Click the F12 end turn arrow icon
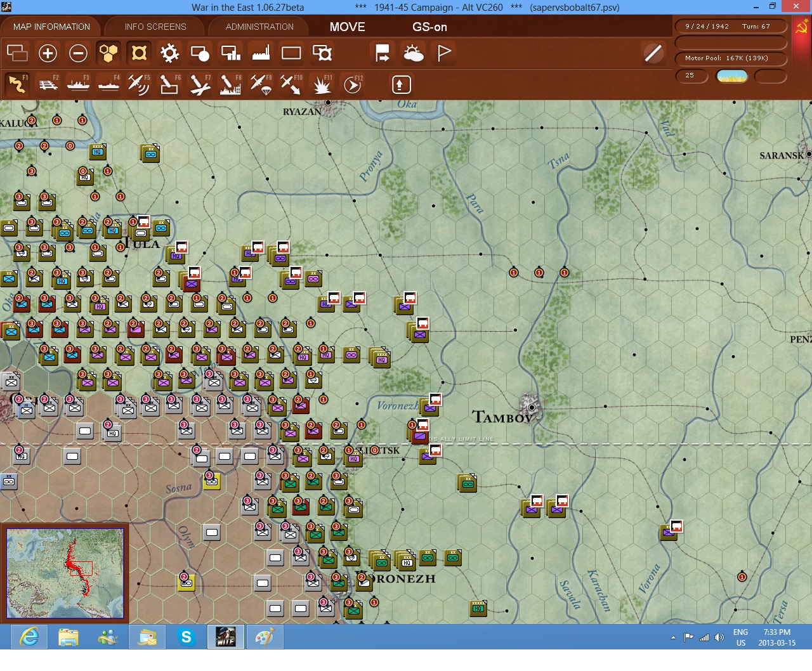812x671 pixels. point(353,84)
